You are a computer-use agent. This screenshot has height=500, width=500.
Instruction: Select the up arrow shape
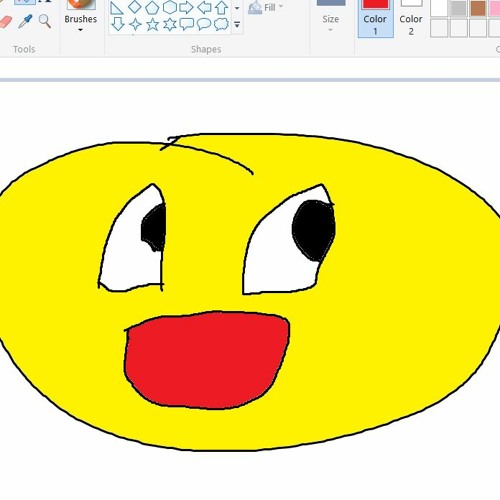pyautogui.click(x=221, y=7)
